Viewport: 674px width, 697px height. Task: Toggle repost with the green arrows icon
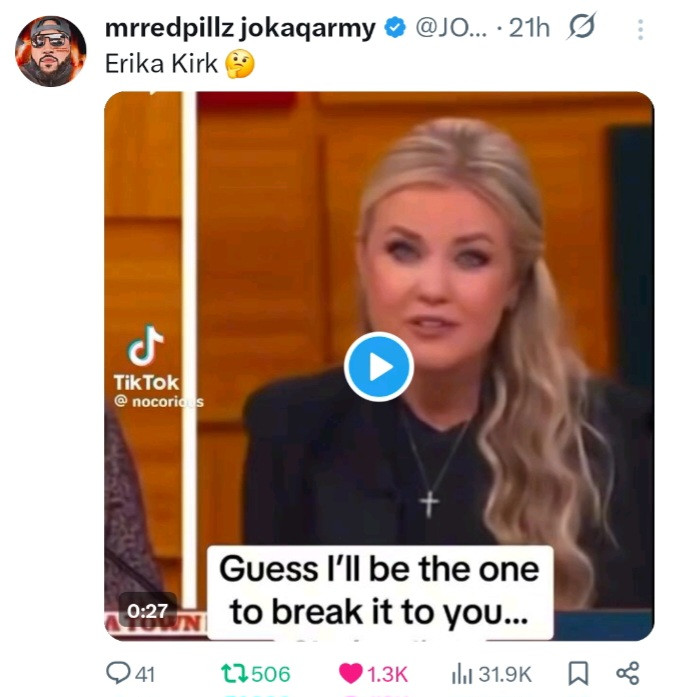235,673
